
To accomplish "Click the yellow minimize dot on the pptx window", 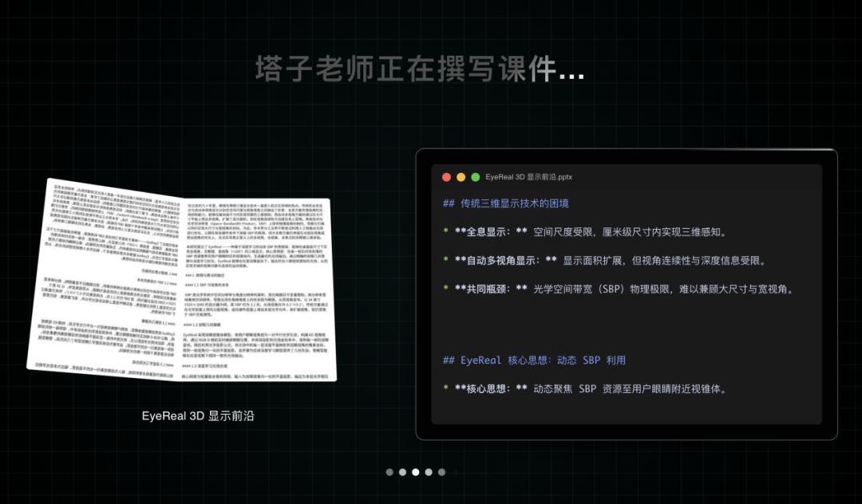I will click(461, 177).
